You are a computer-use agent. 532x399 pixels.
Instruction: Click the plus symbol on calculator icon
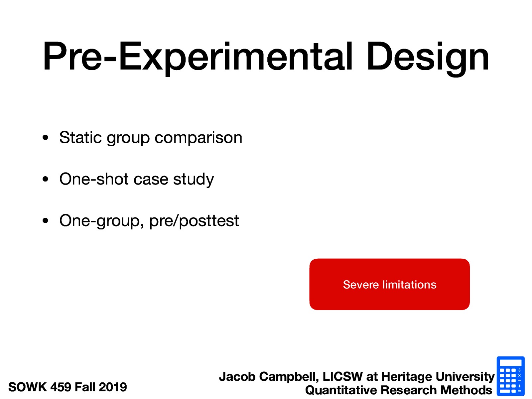pyautogui.click(x=519, y=386)
